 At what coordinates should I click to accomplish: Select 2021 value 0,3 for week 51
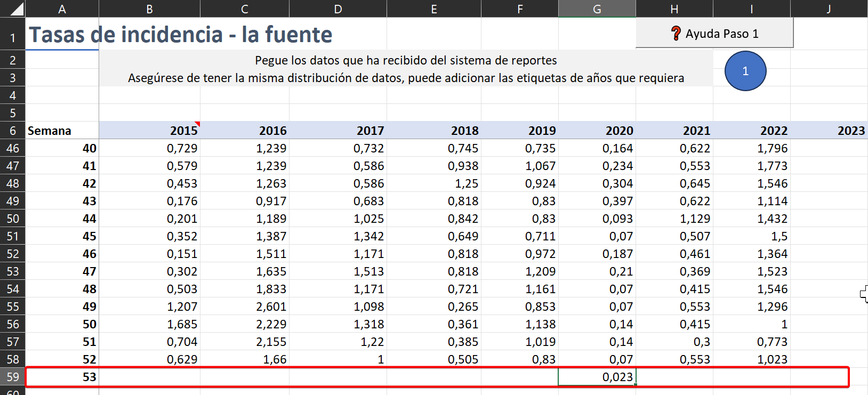pyautogui.click(x=674, y=342)
